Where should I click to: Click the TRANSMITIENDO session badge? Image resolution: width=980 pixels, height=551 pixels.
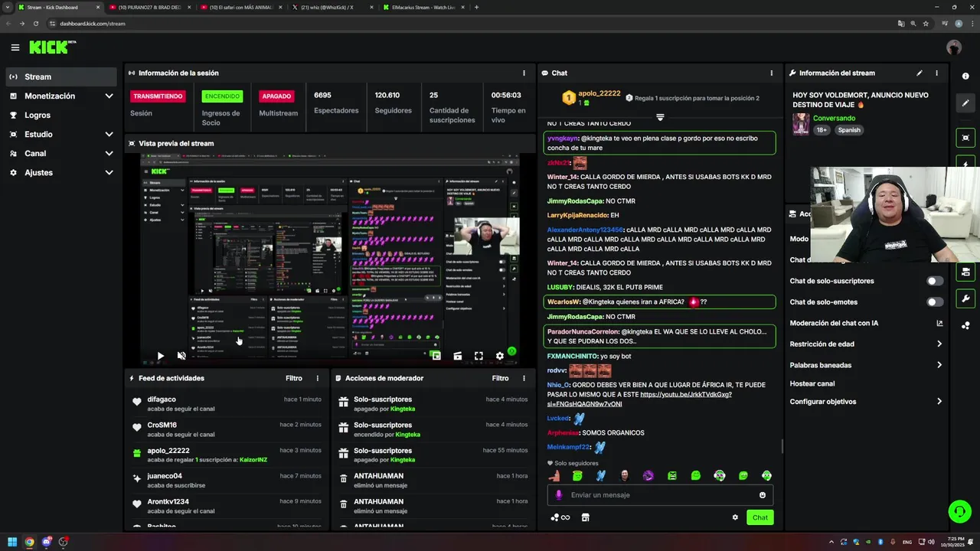tap(157, 96)
